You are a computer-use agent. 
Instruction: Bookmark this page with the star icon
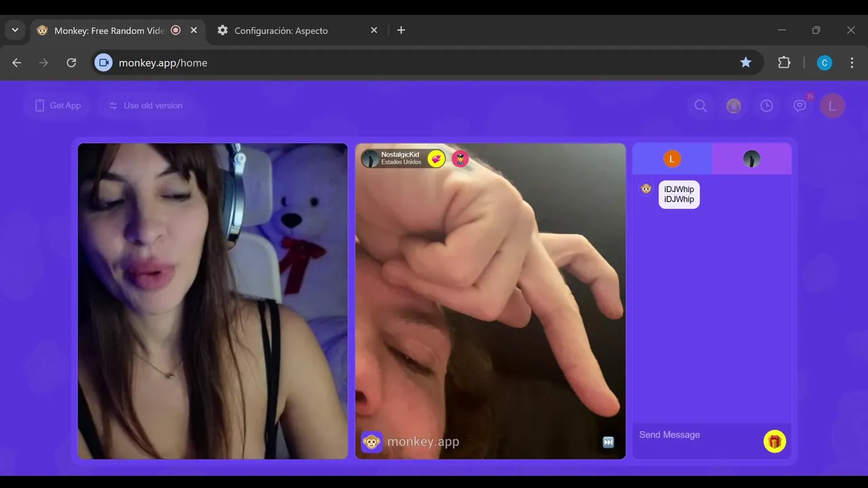(746, 62)
